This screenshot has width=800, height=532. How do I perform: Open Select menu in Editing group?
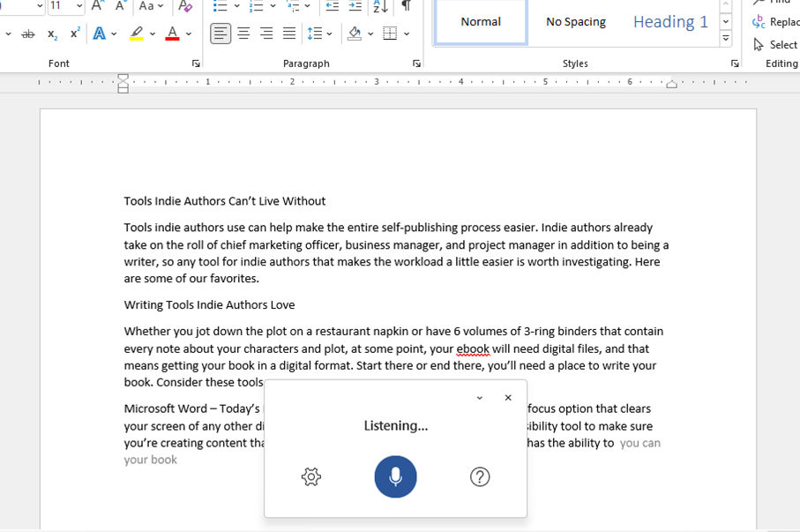coord(776,45)
